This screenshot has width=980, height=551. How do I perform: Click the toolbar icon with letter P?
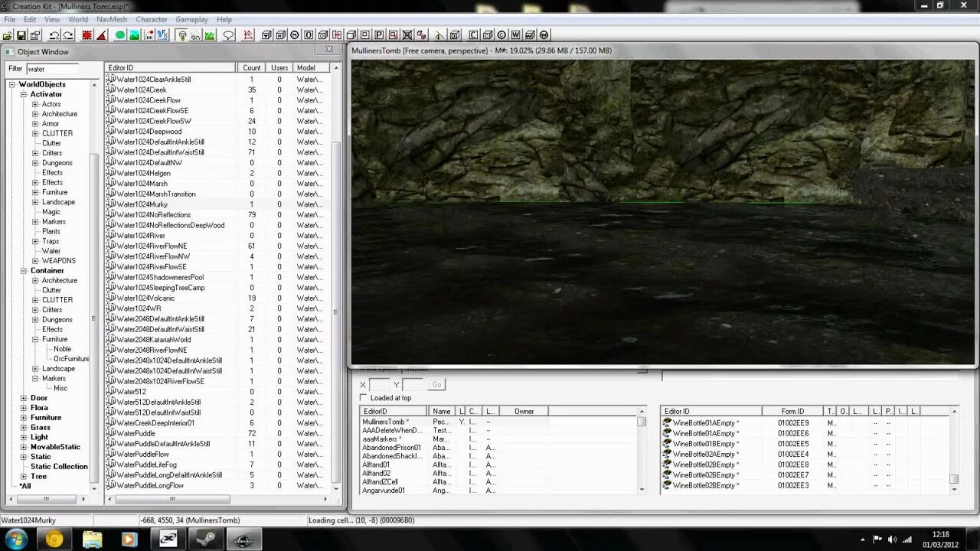379,35
